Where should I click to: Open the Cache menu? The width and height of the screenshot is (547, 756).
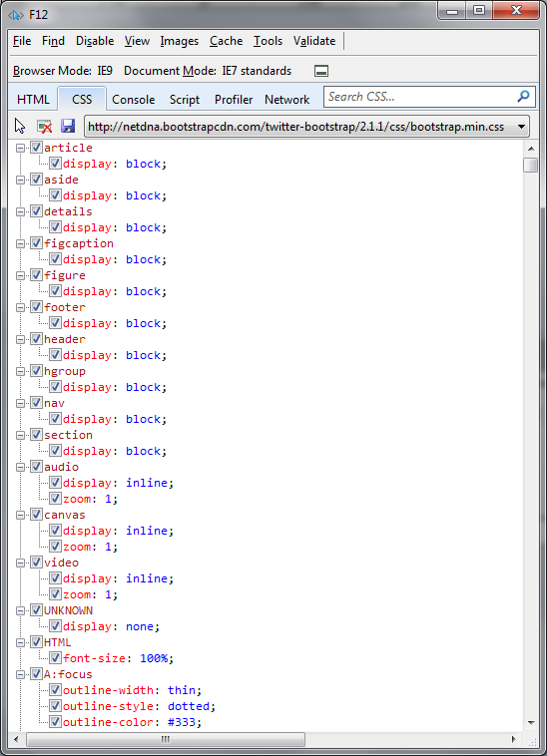click(x=226, y=41)
